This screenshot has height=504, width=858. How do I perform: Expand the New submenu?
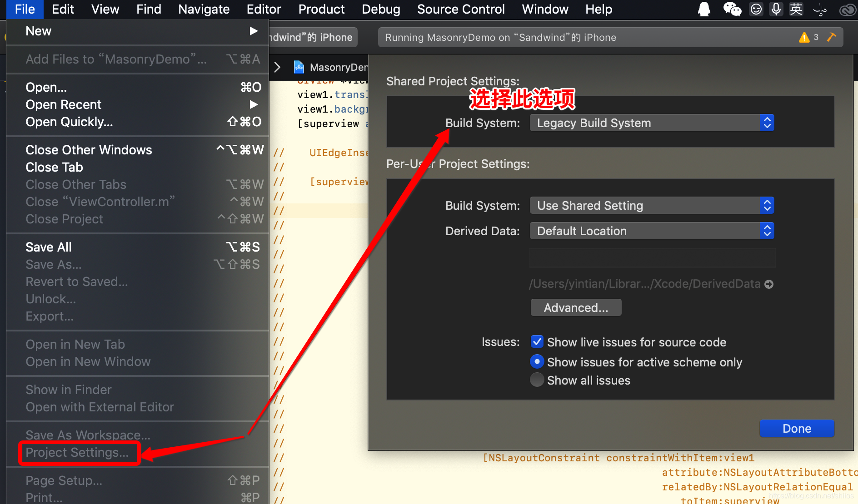click(x=138, y=31)
